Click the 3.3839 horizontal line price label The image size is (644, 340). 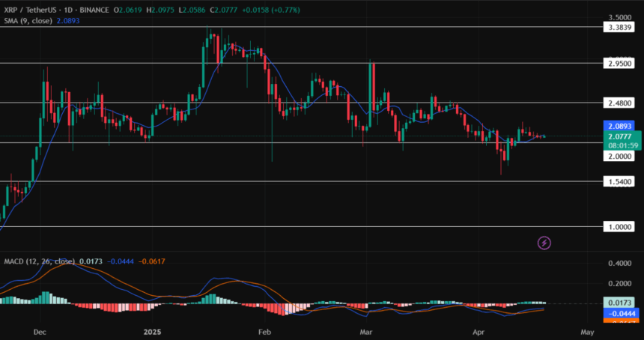point(619,27)
